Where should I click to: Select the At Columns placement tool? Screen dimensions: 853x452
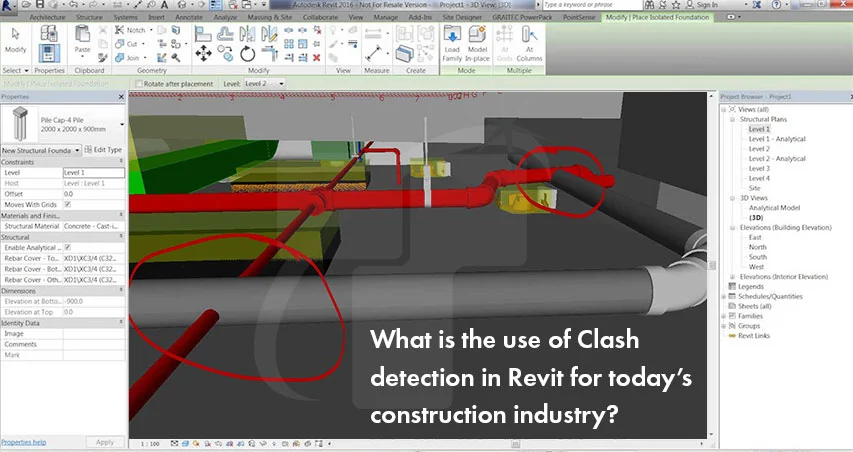529,44
